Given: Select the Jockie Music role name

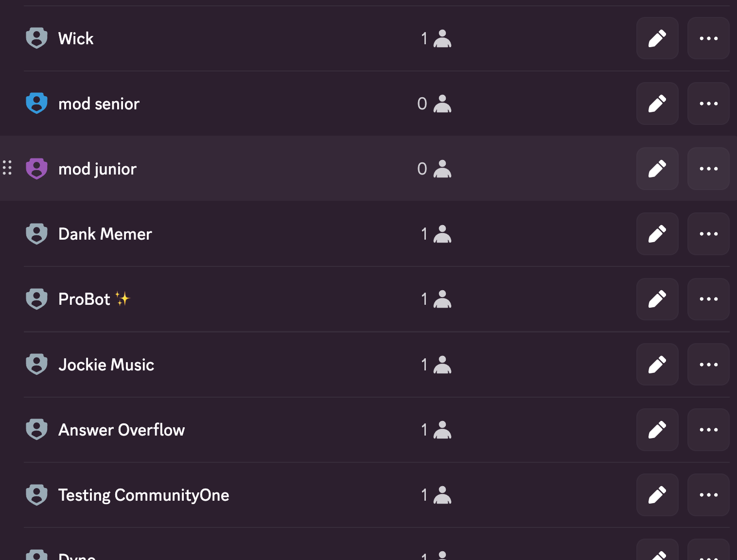Looking at the screenshot, I should click(x=106, y=365).
